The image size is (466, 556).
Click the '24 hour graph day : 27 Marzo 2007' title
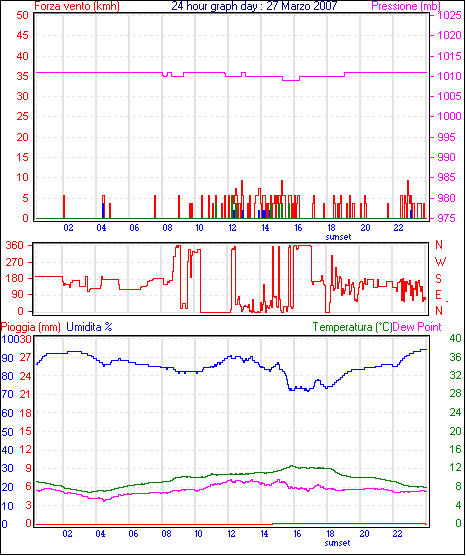click(x=254, y=6)
